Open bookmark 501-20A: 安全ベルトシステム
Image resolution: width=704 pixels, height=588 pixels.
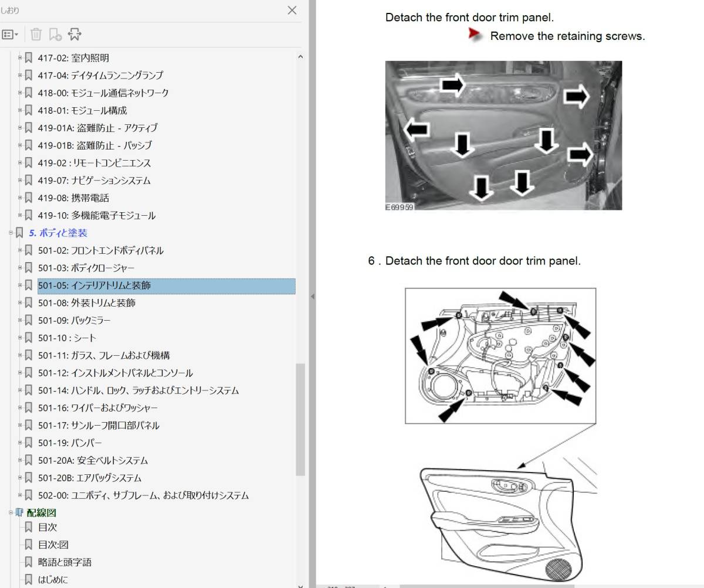93,460
